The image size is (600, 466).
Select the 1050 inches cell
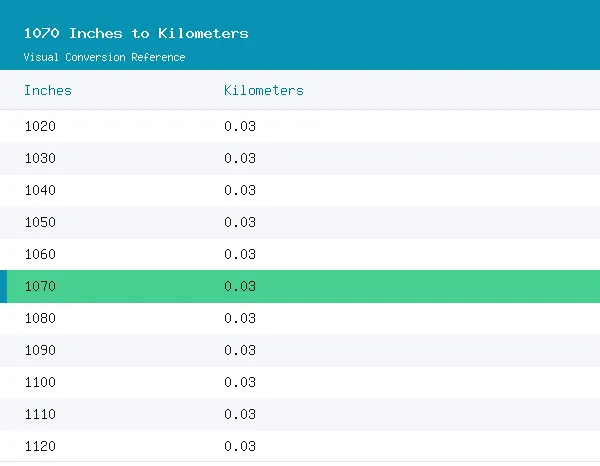point(40,222)
